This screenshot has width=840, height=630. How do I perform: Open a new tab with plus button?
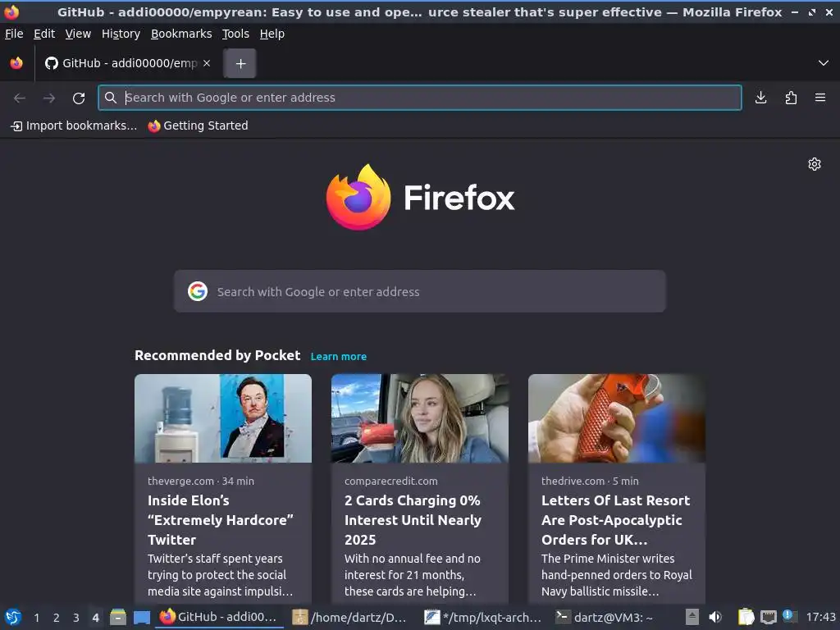pyautogui.click(x=240, y=64)
